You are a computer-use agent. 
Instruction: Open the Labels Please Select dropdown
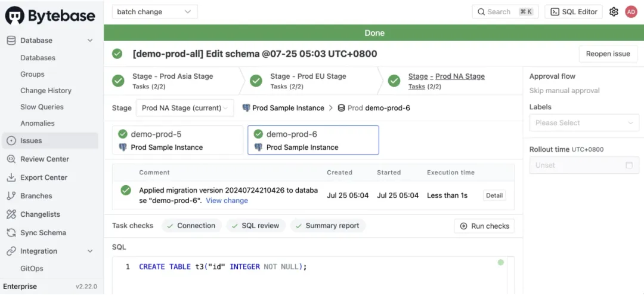[x=584, y=123]
